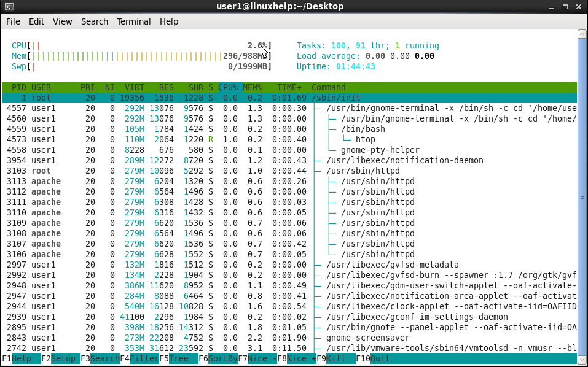Select the /sbin/init process row
This screenshot has height=367, width=588.
[x=289, y=98]
